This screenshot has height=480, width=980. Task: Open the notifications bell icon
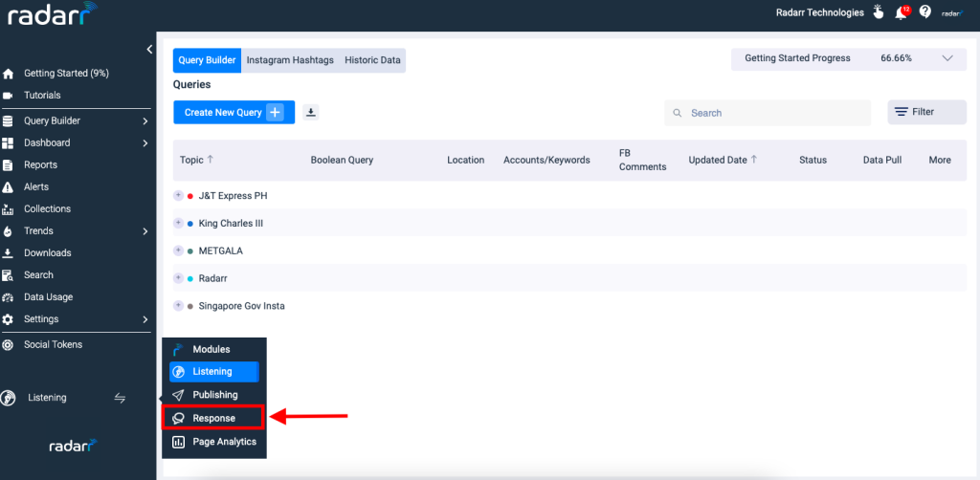(902, 11)
